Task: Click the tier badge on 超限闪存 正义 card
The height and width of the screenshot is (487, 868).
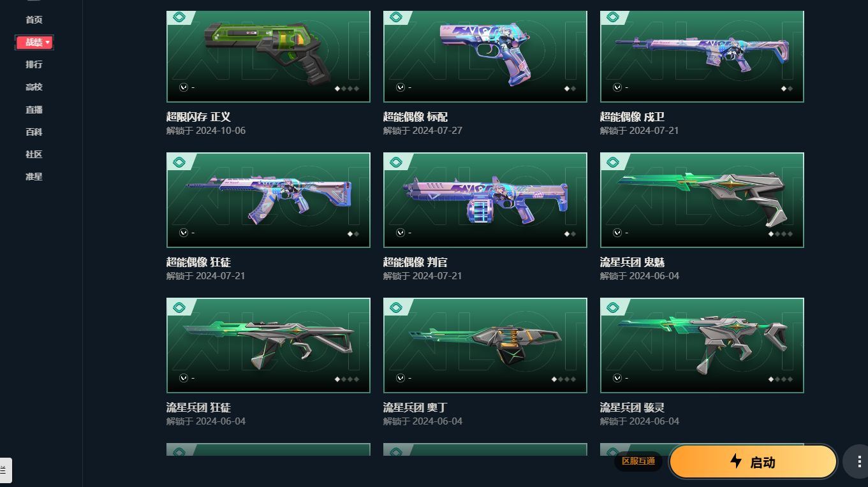Action: click(179, 17)
